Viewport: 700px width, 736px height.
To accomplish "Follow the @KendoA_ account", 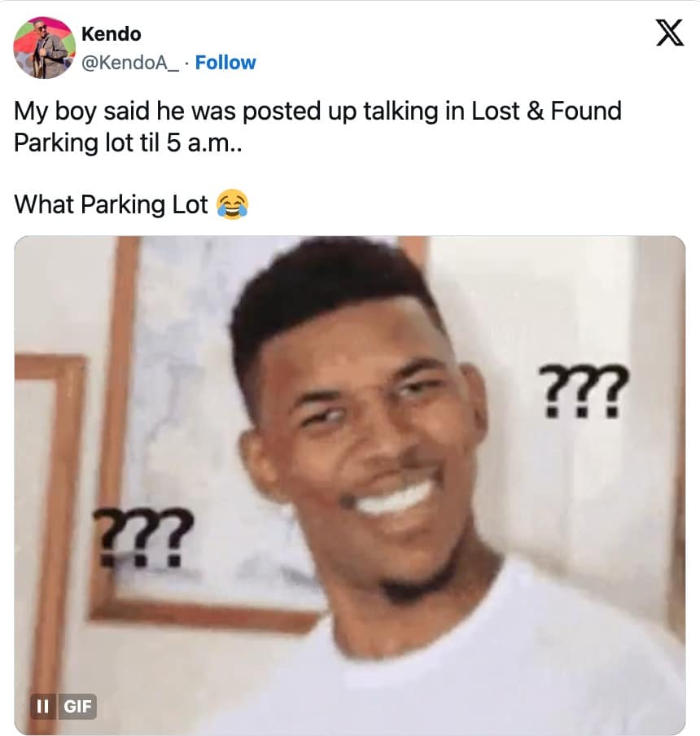I will pyautogui.click(x=225, y=63).
